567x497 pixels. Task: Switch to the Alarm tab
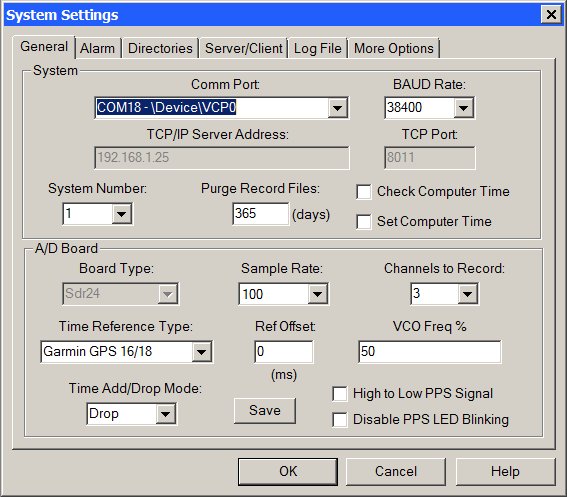point(97,48)
